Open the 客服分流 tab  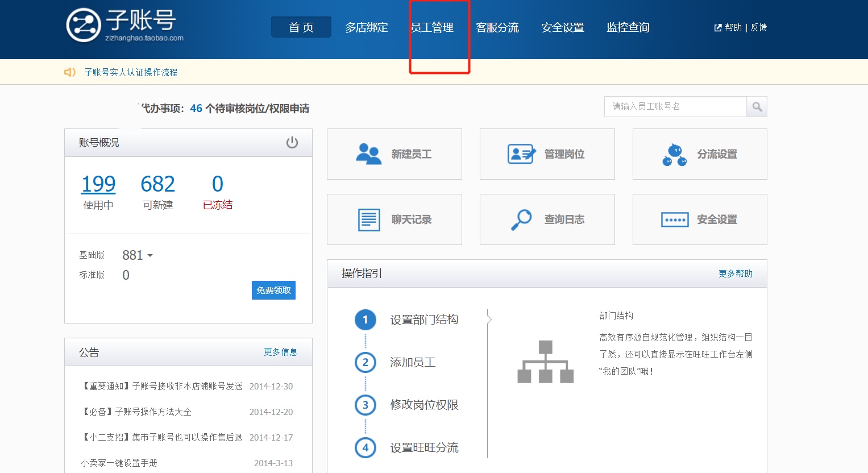497,27
